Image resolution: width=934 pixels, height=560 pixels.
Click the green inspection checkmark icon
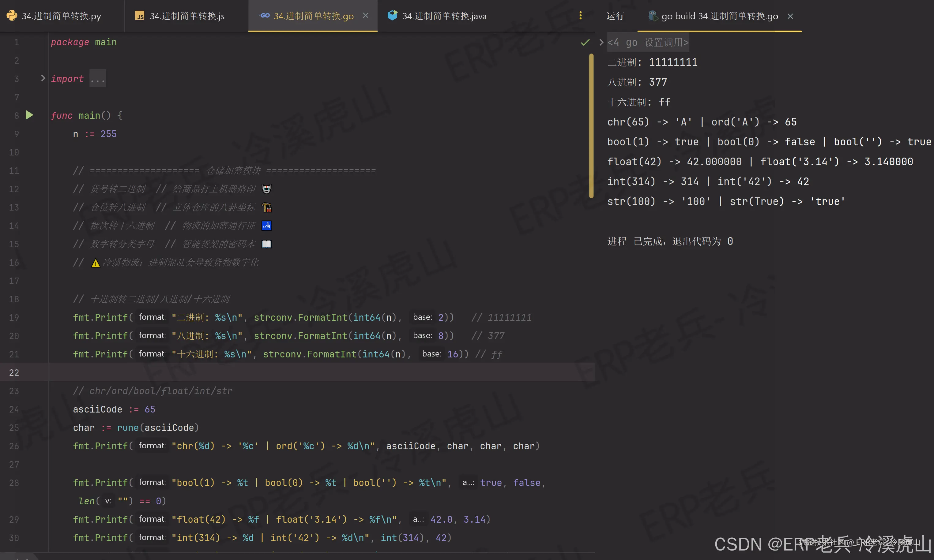tap(585, 42)
